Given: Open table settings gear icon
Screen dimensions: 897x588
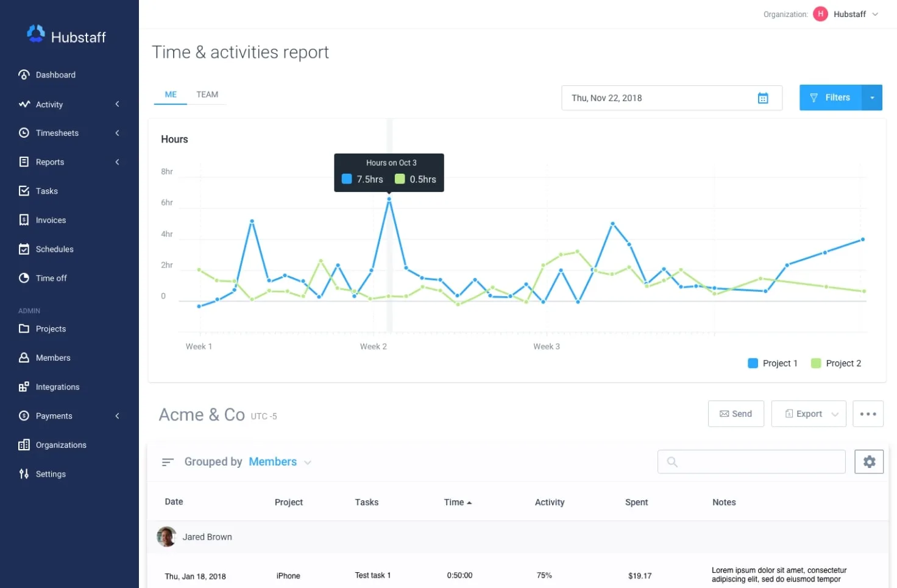Looking at the screenshot, I should point(869,462).
